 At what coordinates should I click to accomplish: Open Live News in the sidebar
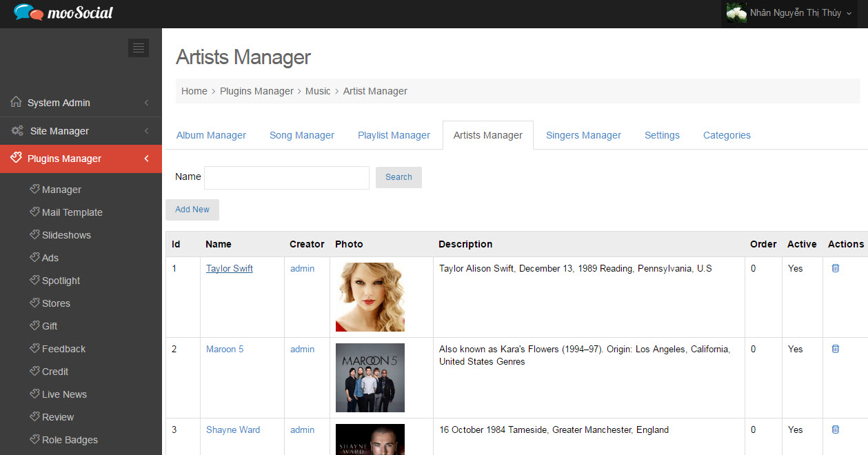click(x=64, y=394)
